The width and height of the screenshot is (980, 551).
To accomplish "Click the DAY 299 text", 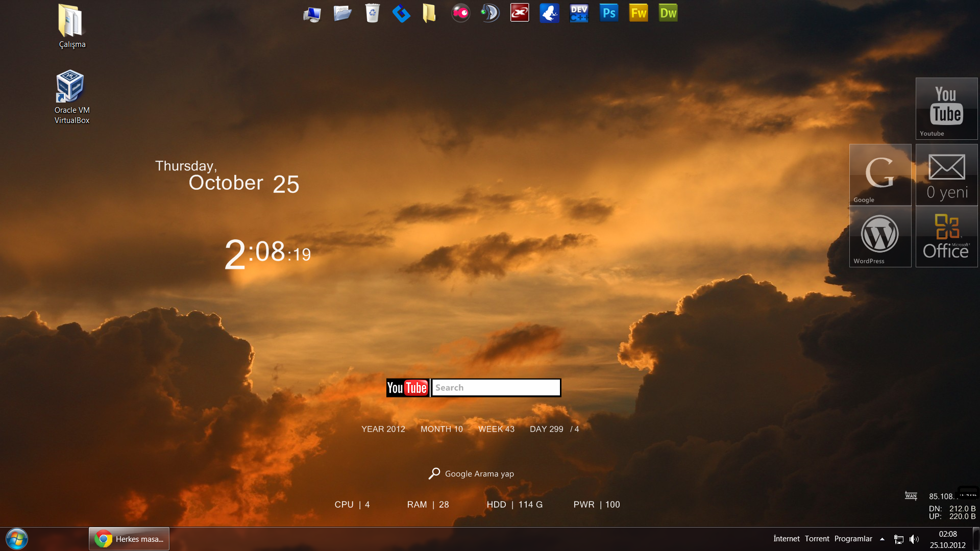I will (x=547, y=429).
